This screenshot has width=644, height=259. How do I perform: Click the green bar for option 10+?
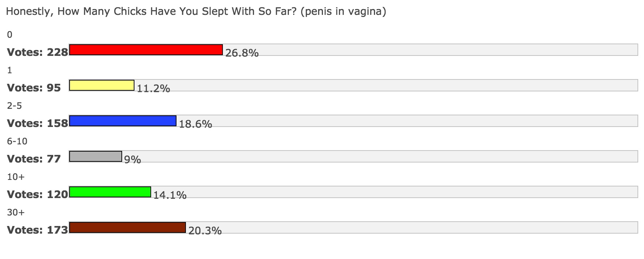(110, 192)
